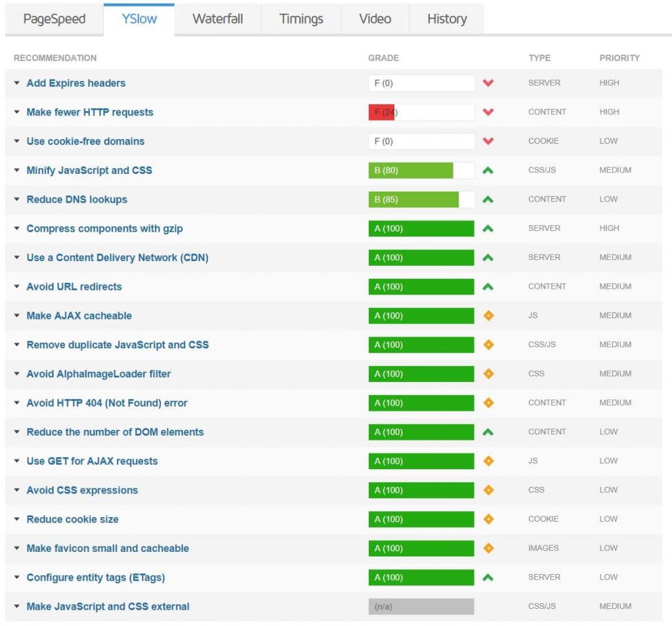Screen dimensions: 672x626
Task: Open the Use a Content Delivery Network link
Action: 117,257
